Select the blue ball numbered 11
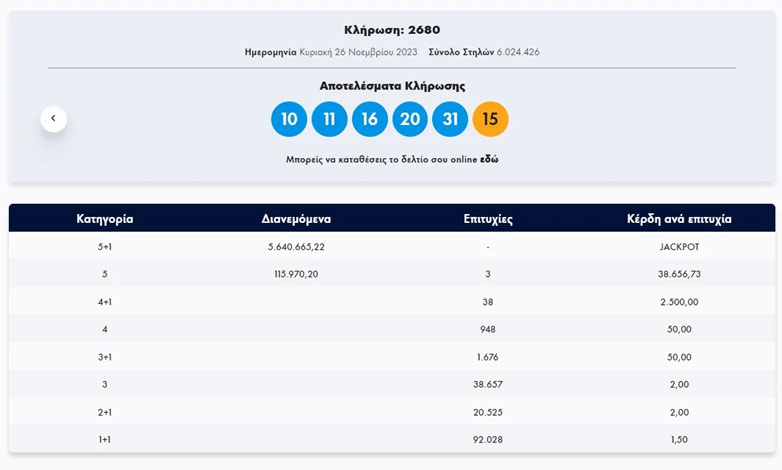The image size is (782, 470). click(329, 119)
